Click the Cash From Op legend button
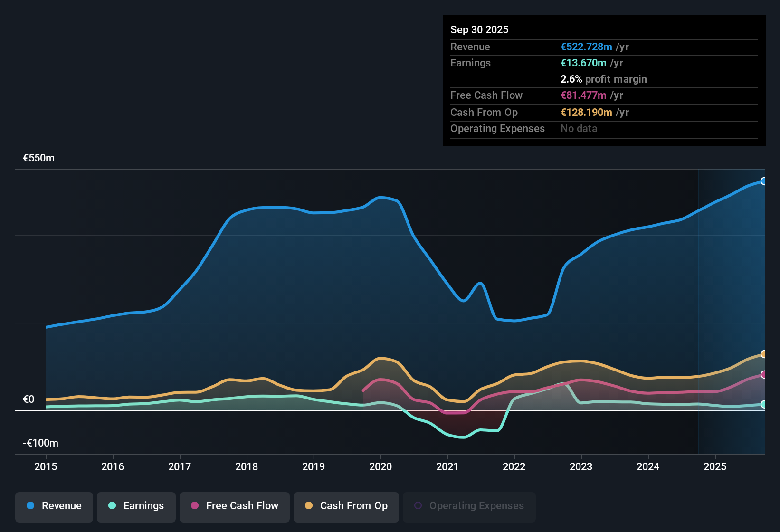 click(x=346, y=506)
